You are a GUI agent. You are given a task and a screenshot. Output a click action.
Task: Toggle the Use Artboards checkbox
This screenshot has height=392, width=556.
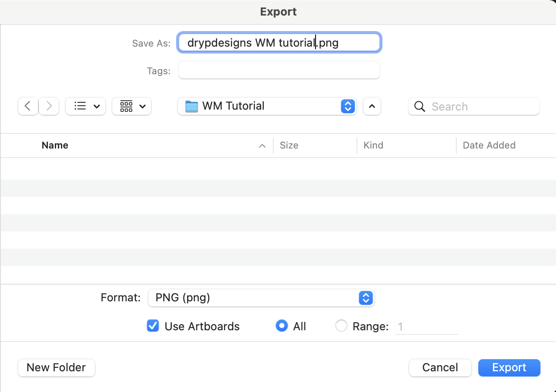pos(153,326)
